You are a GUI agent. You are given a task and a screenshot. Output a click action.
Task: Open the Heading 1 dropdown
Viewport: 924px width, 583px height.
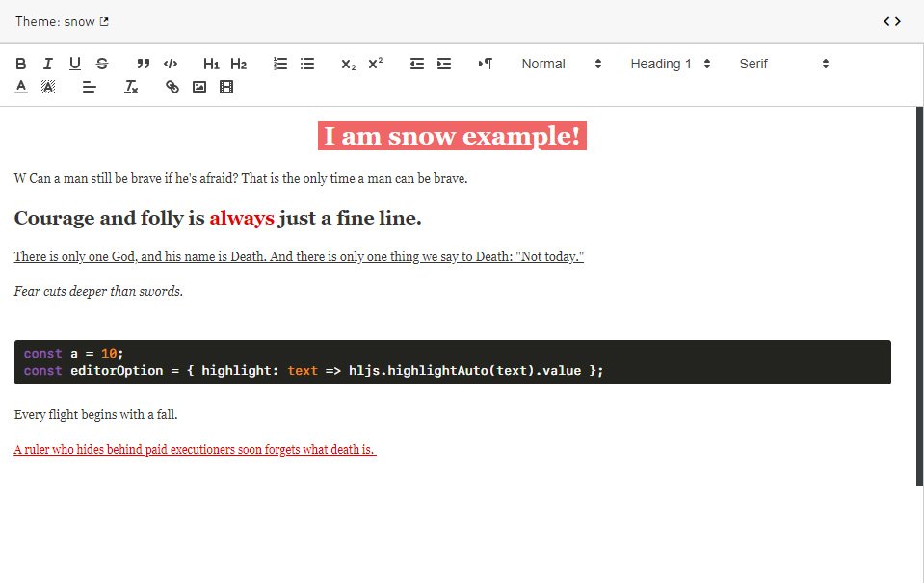[x=670, y=64]
